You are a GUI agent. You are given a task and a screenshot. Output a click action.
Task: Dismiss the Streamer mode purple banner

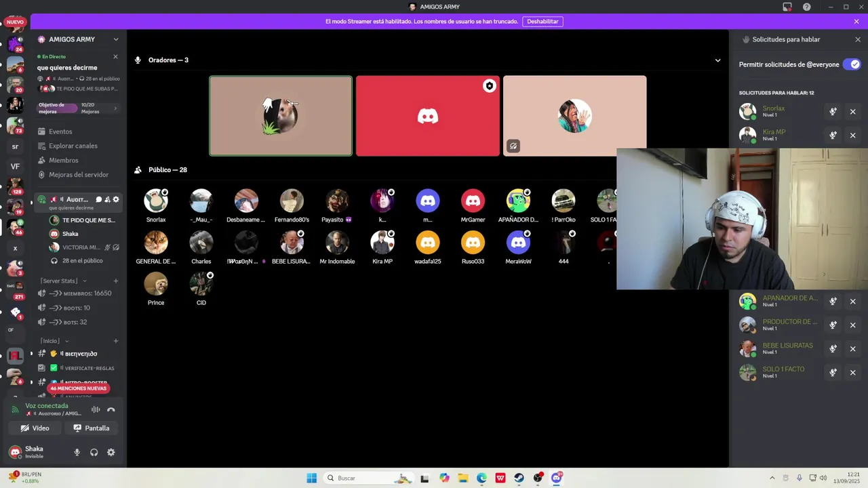856,21
